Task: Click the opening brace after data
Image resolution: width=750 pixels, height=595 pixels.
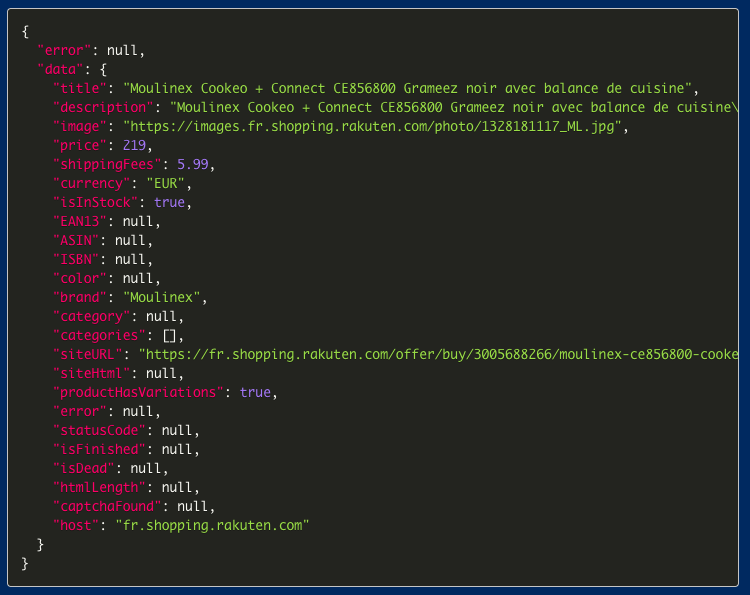Action: 103,69
